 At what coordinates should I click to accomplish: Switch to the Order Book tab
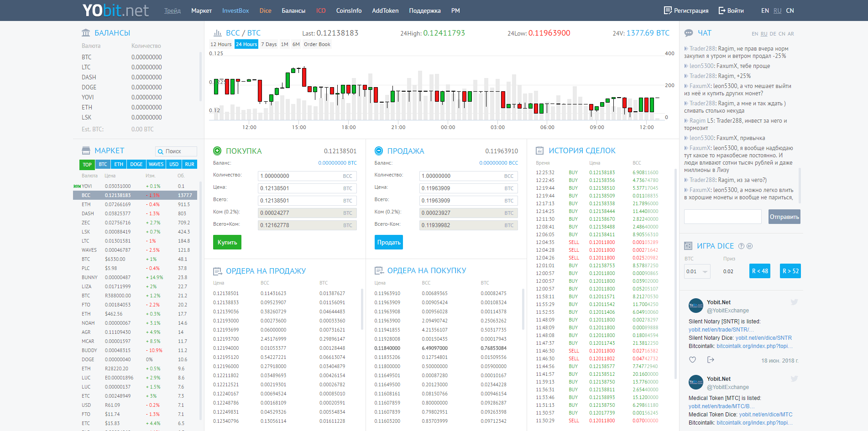point(317,44)
